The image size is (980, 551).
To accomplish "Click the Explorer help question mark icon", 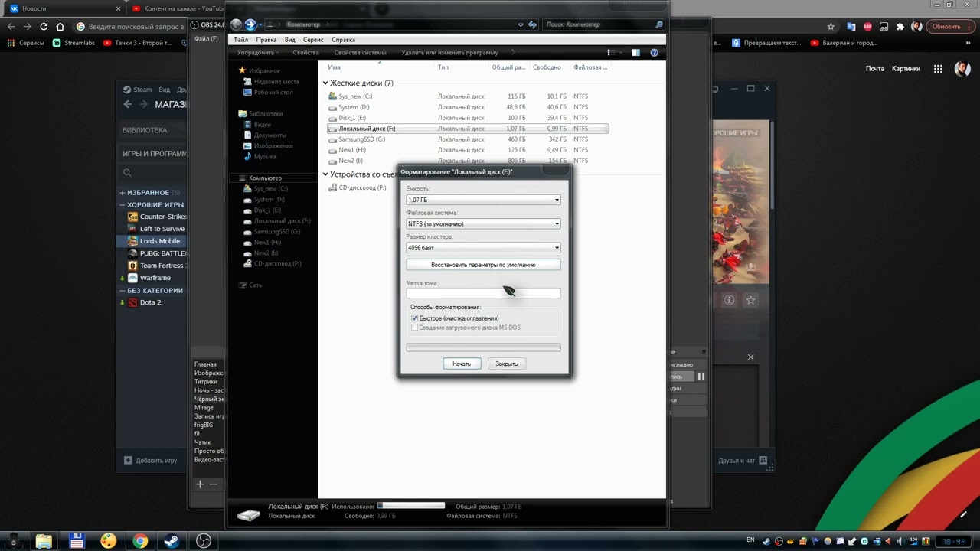I will pos(654,53).
